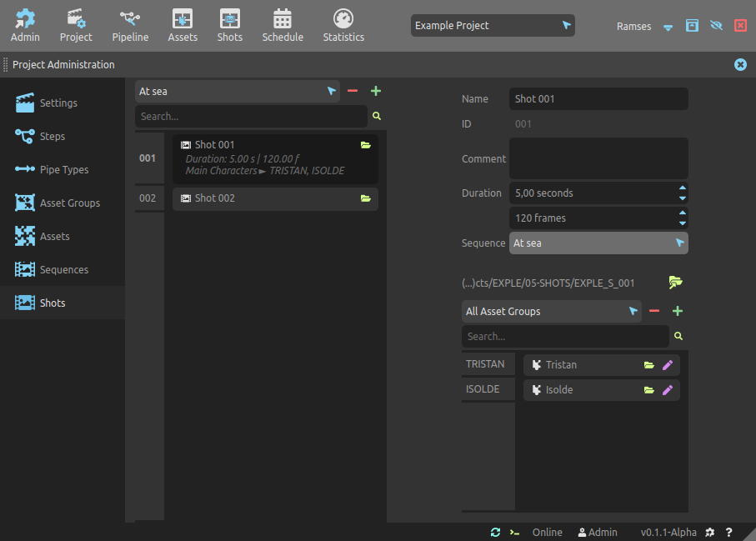Edit the Tristan asset with the pencil icon
Viewport: 756px width, 541px height.
click(x=667, y=365)
